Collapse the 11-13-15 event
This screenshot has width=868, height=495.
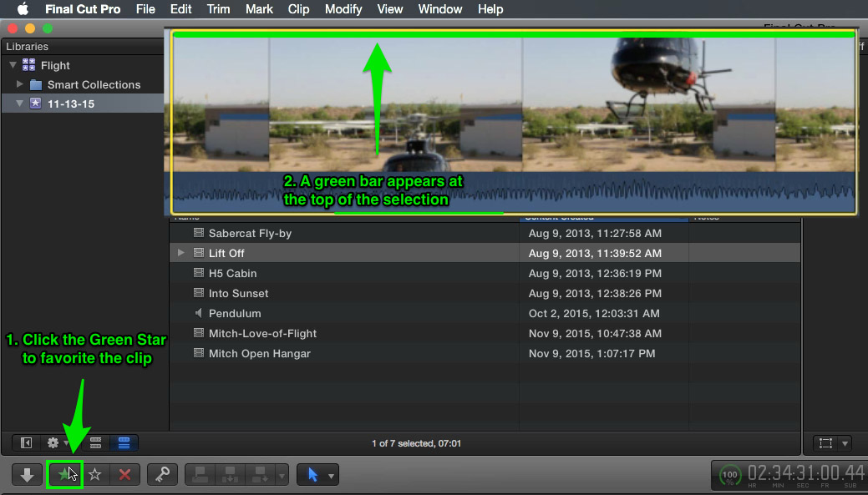pos(20,104)
